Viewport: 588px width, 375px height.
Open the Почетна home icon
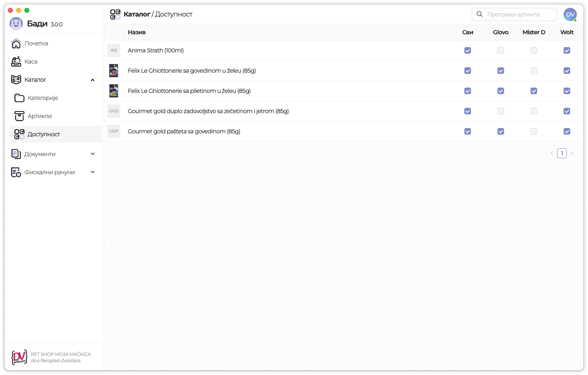pos(16,43)
